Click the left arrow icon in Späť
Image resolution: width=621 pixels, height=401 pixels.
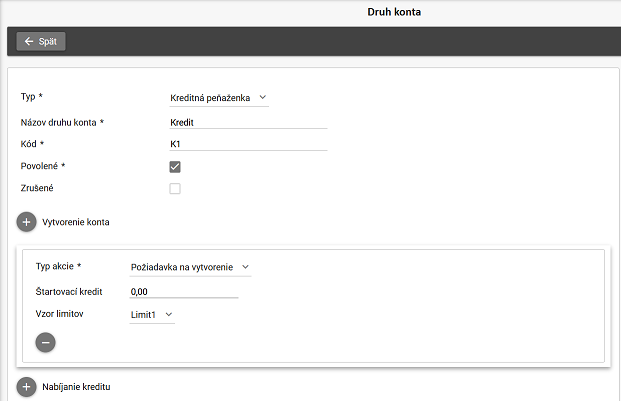(29, 41)
